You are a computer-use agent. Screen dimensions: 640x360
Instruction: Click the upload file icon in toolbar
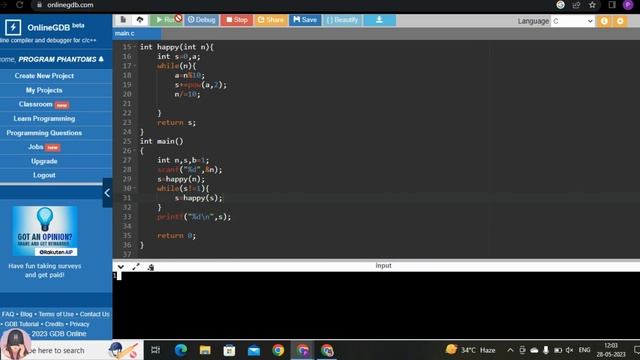click(x=140, y=20)
